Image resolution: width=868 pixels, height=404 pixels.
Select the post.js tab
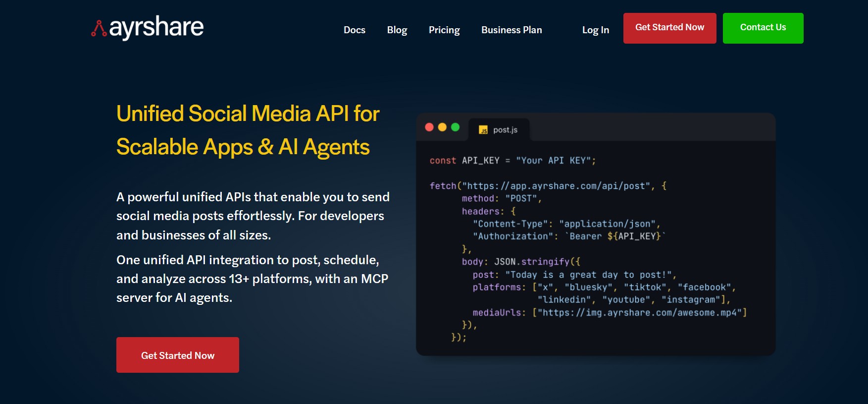click(x=499, y=130)
